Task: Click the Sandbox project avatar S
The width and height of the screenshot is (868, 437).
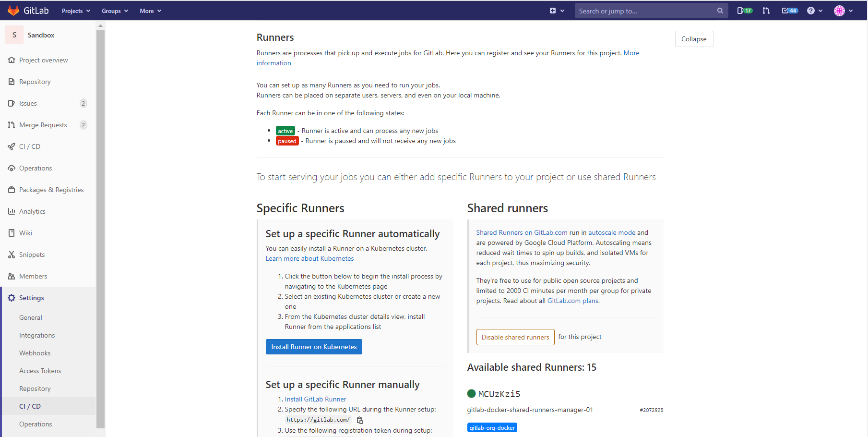Action: pyautogui.click(x=14, y=35)
